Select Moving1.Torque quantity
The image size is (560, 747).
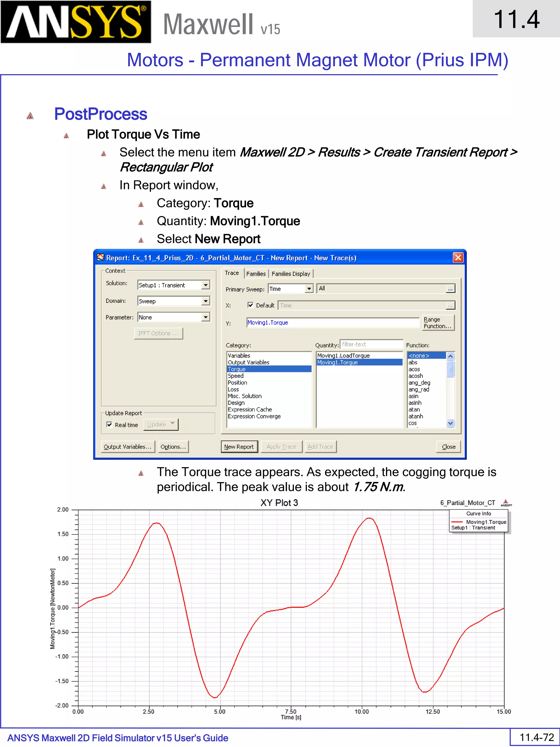coord(360,362)
